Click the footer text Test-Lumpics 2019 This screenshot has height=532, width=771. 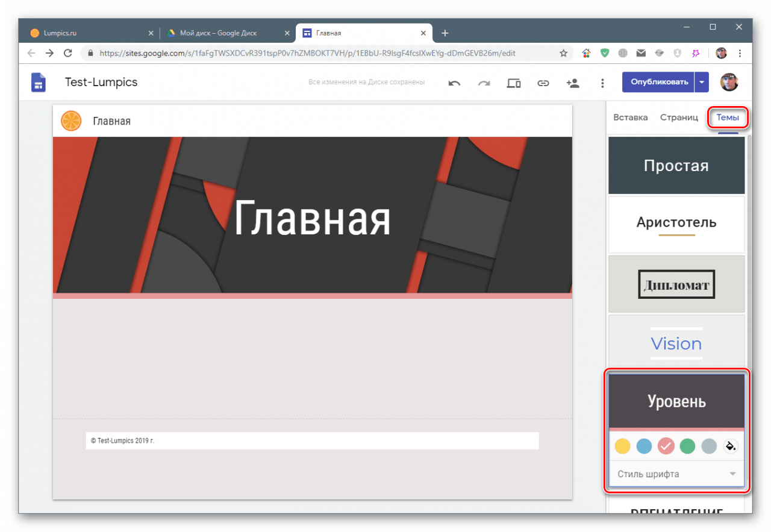pos(123,440)
